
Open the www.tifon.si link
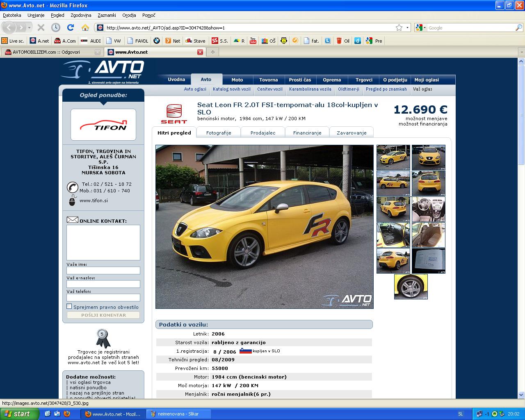tap(94, 201)
